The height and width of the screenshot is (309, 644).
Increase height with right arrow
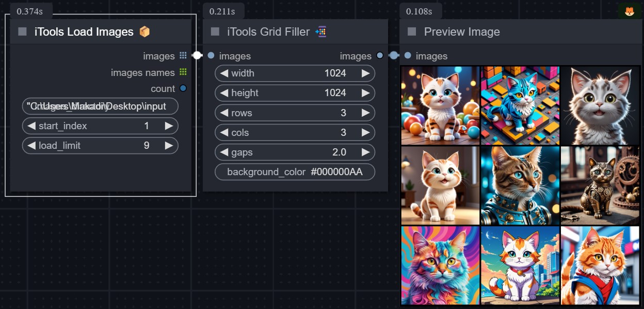(x=365, y=93)
